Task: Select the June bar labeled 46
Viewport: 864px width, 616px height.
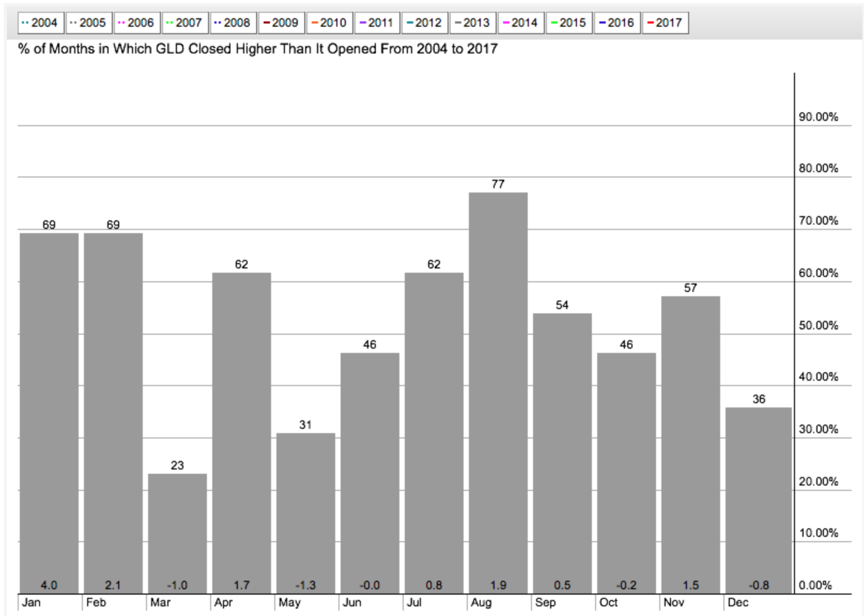Action: click(370, 473)
